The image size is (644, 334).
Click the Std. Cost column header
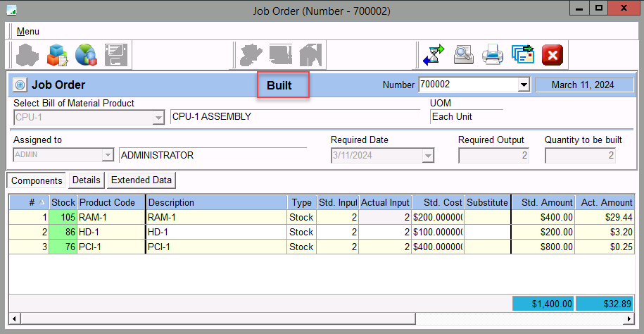(437, 202)
